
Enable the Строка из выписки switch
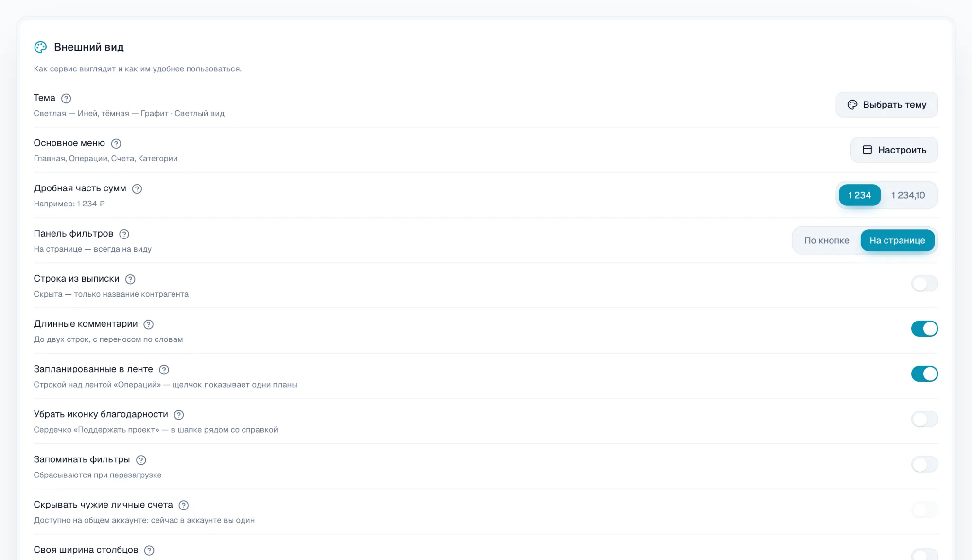(x=924, y=284)
